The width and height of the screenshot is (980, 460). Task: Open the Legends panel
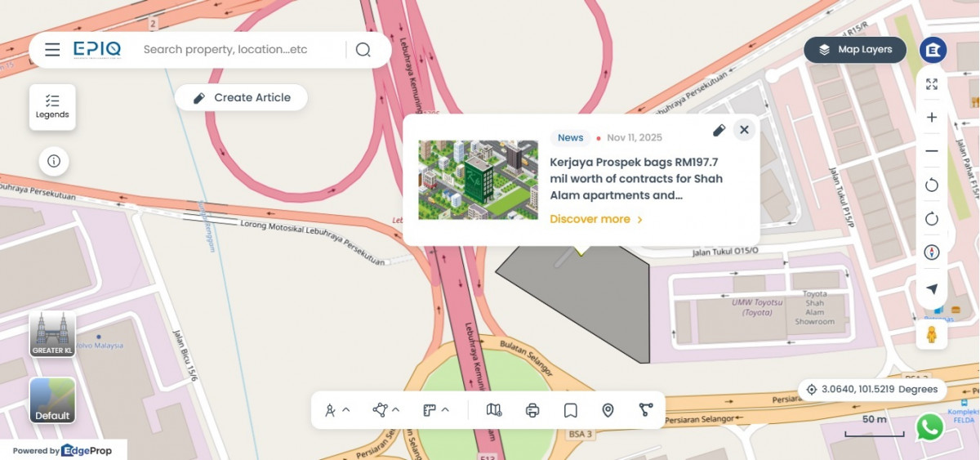coord(52,107)
